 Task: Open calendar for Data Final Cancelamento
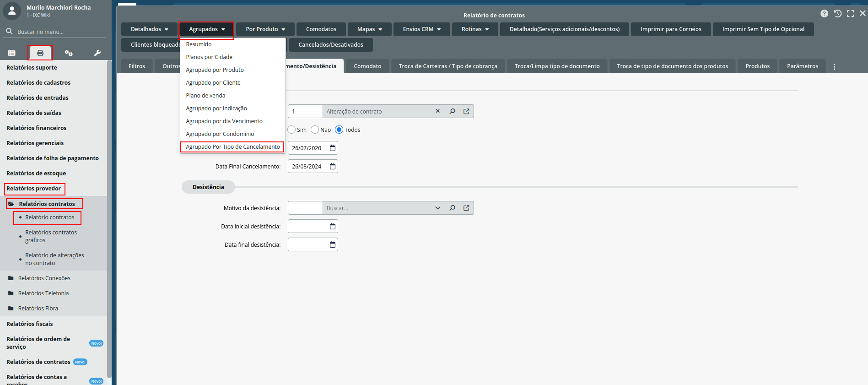333,166
